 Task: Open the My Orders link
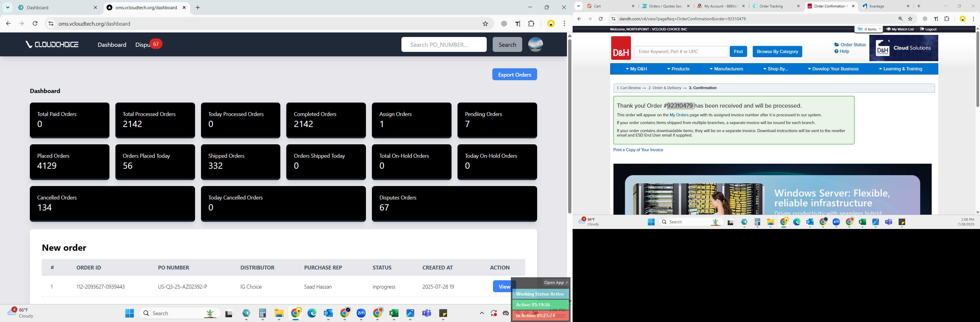[x=679, y=115]
